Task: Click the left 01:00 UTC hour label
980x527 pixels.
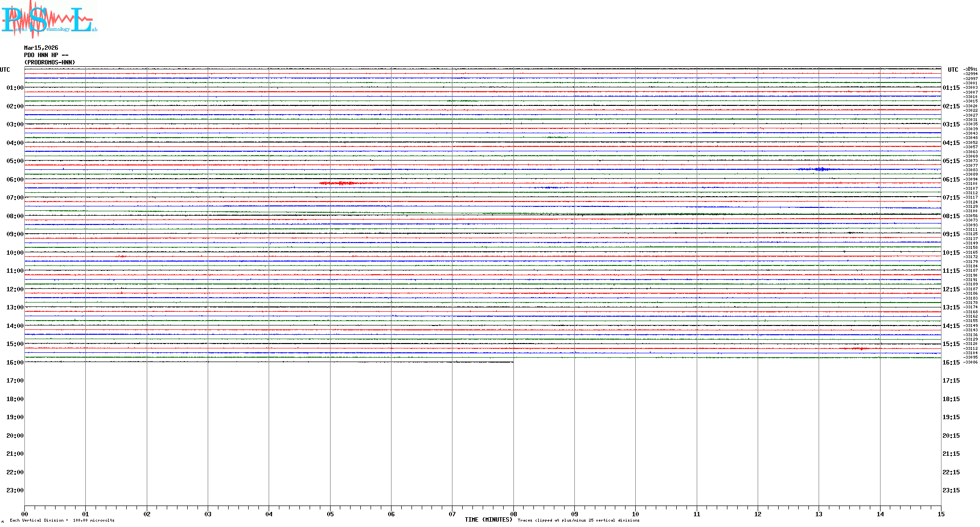Action: coord(15,88)
